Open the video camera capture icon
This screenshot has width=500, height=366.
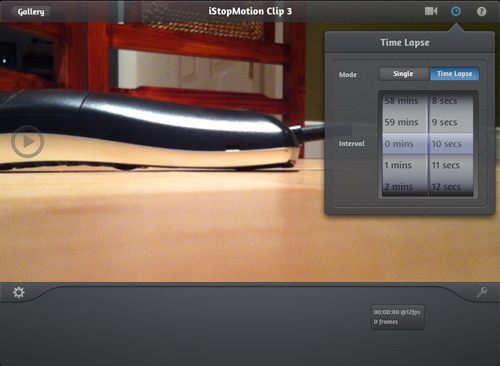(x=431, y=11)
